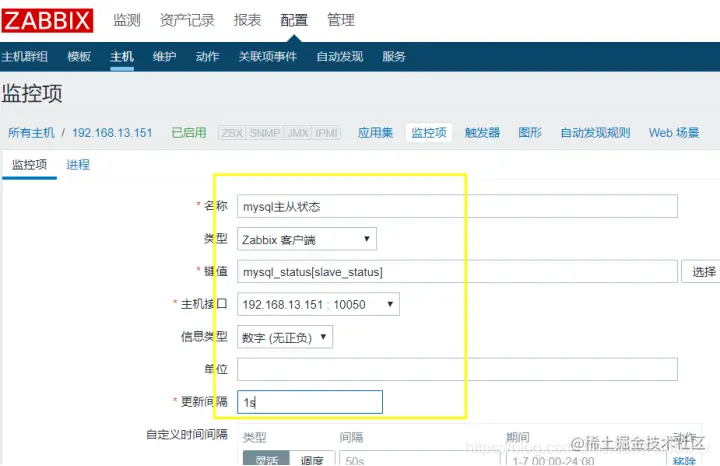Click the 更新间隔 field containing 1s
Screen dimensions: 720x466
pos(310,402)
